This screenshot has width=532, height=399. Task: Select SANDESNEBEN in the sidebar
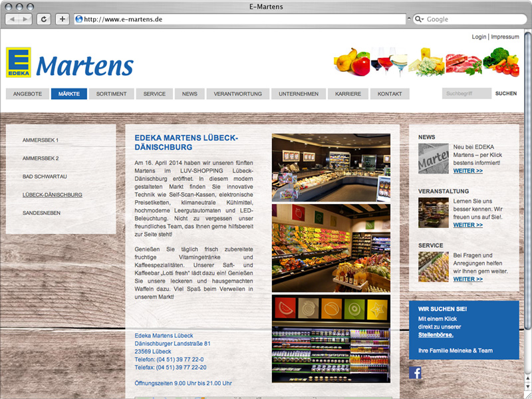[41, 213]
